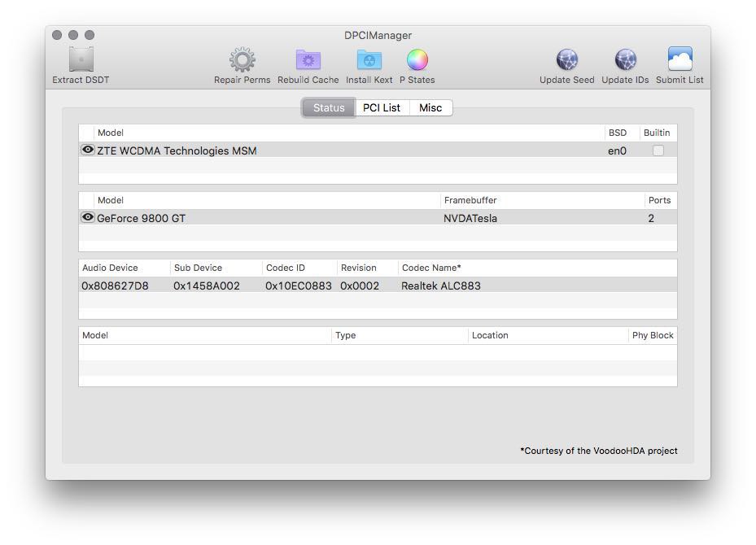The image size is (756, 545).
Task: Click the Update IDs globe icon
Action: (x=625, y=59)
